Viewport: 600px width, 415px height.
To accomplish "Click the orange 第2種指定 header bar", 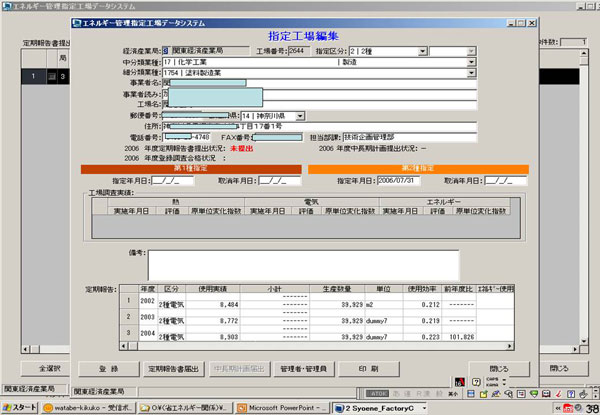I will coord(418,169).
